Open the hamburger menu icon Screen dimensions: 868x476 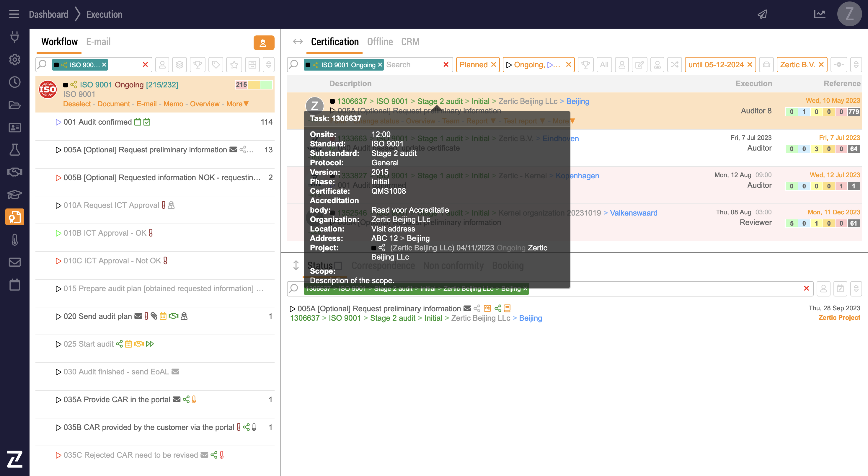pos(14,14)
